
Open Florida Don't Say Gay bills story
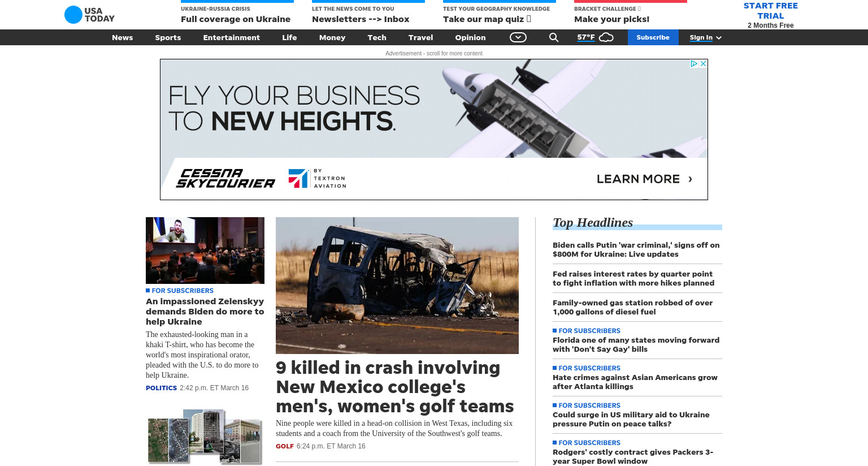click(636, 344)
